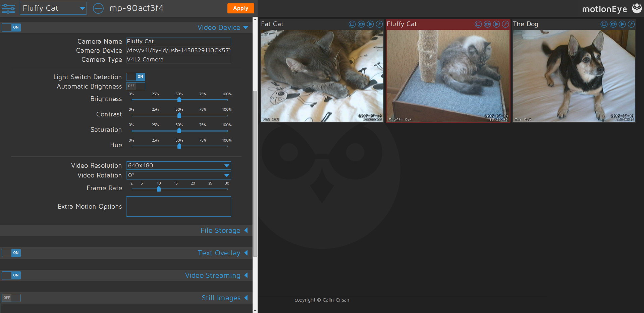Screen dimensions: 644x313
Task: Turn off the Text Overlay switch
Action: coord(11,253)
